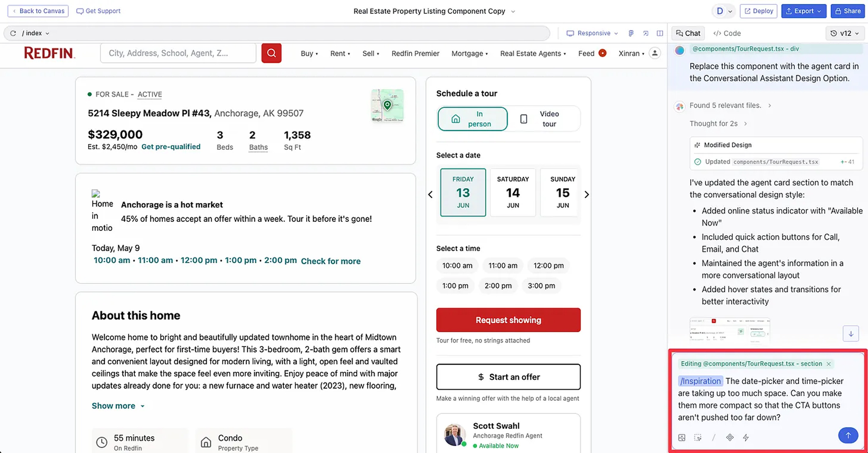The image size is (868, 453).
Task: Open the Buy menu in Redfin nav
Action: tap(309, 53)
